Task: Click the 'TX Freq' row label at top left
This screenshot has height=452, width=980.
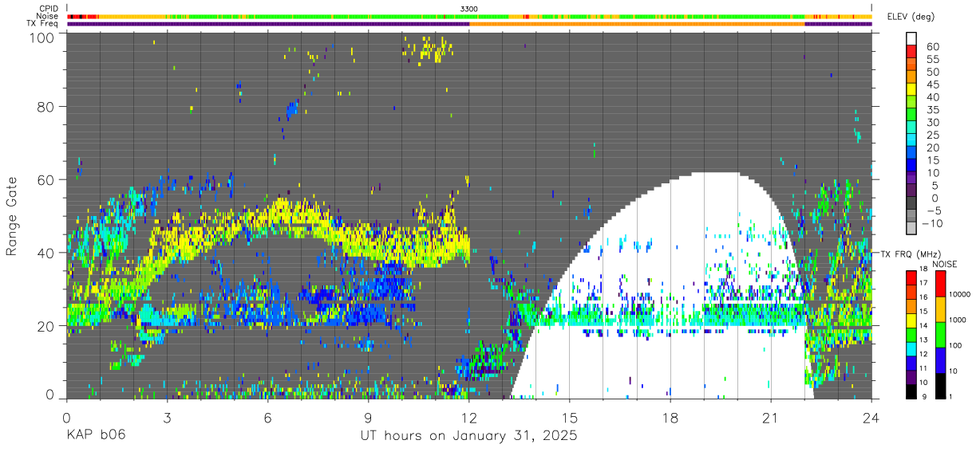Action: (x=43, y=24)
